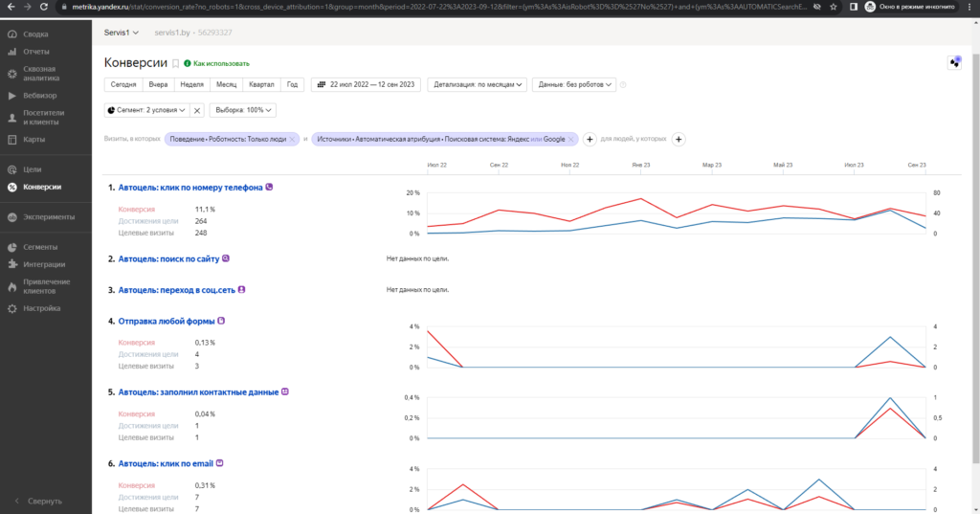Click the bookmark icon next to Конверсии
This screenshot has width=980, height=514.
coord(176,63)
